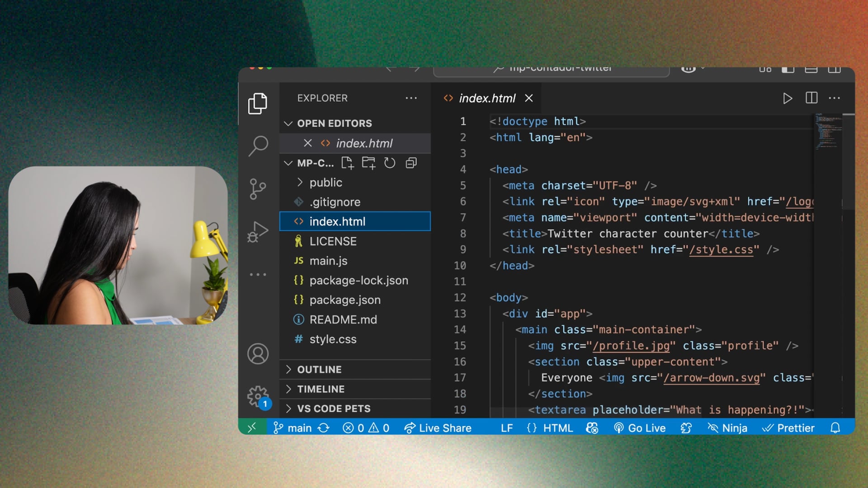This screenshot has height=488, width=868.
Task: Open the Source Control view
Action: (258, 189)
